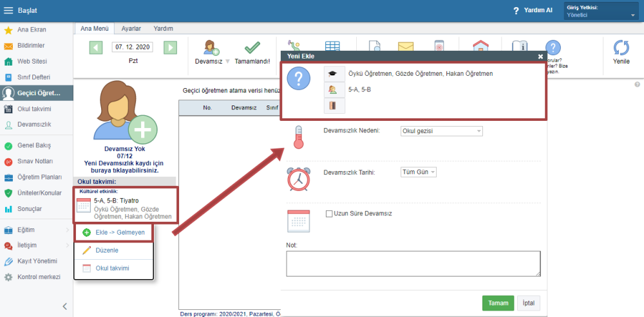Viewport: 644px width, 317px height.
Task: Expand the Devamsız toolbar dropdown
Action: point(228,62)
